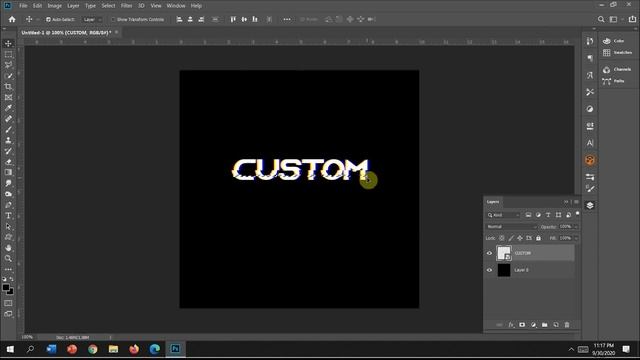Select the Eyedropper tool

coord(8,108)
